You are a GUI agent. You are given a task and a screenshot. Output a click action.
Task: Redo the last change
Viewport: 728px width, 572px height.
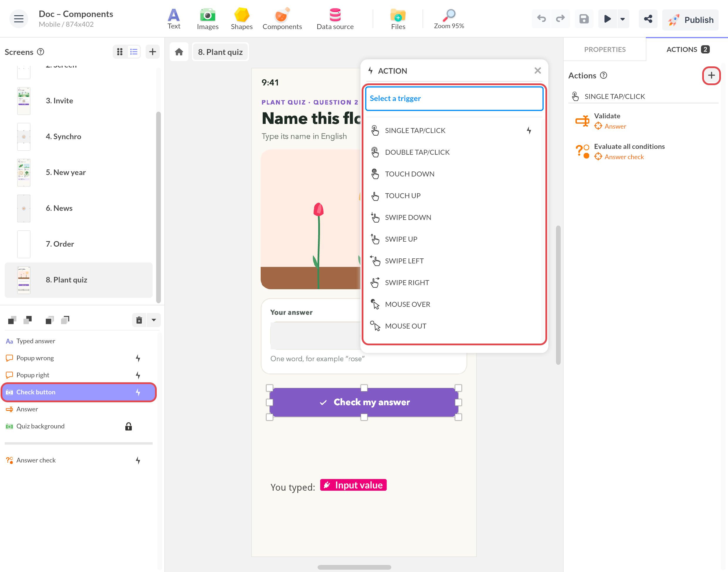click(x=560, y=19)
